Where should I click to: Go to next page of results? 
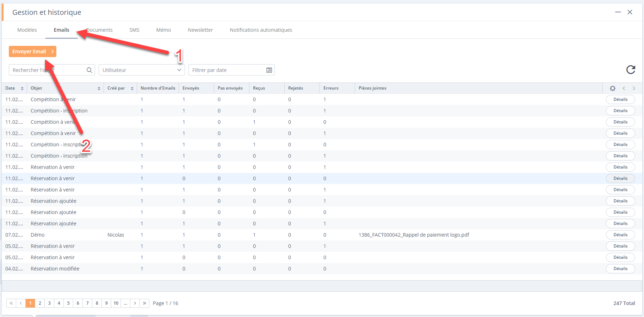tap(135, 303)
